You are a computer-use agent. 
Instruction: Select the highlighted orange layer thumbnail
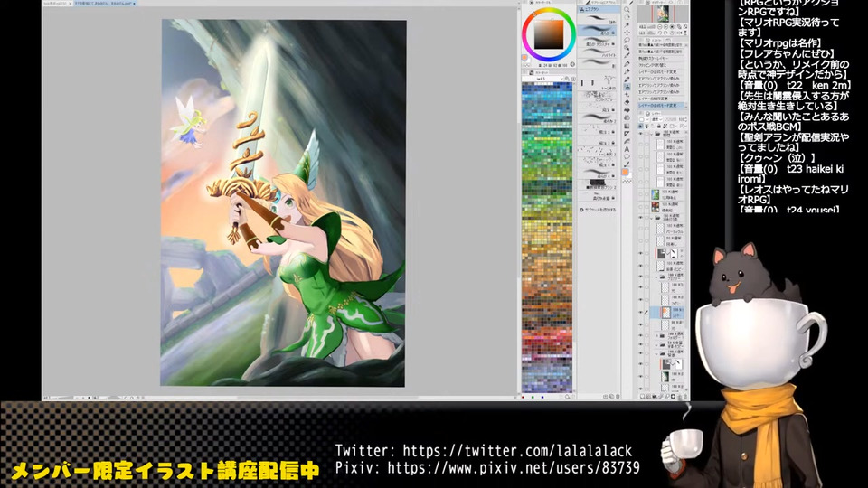click(x=665, y=312)
